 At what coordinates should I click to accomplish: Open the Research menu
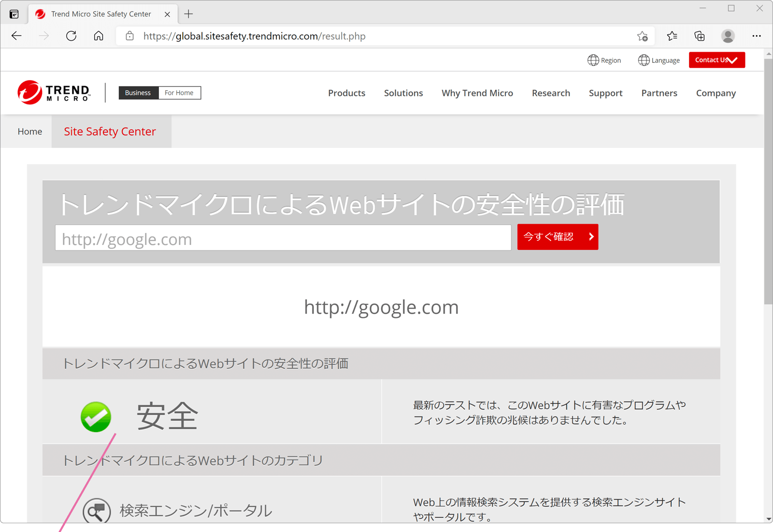(x=551, y=93)
